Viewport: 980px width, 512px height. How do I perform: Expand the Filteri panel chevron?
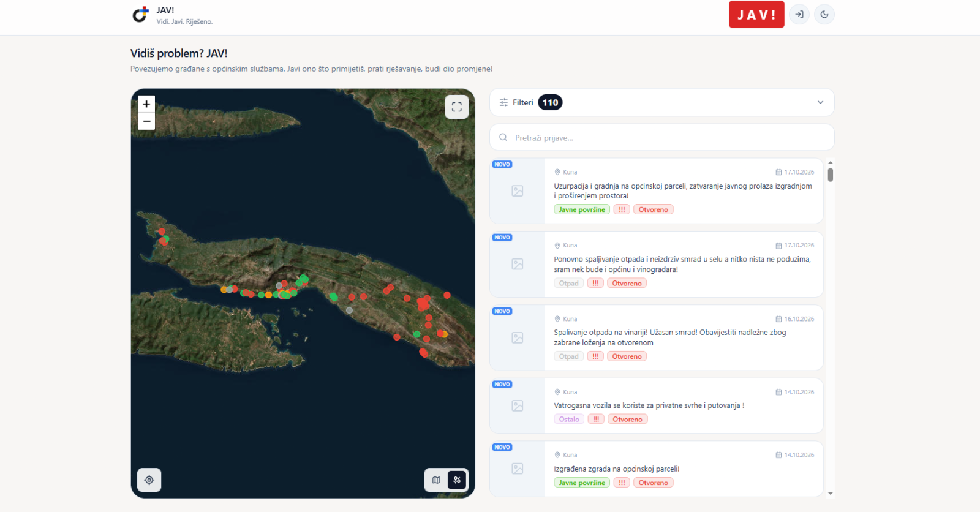coord(820,102)
